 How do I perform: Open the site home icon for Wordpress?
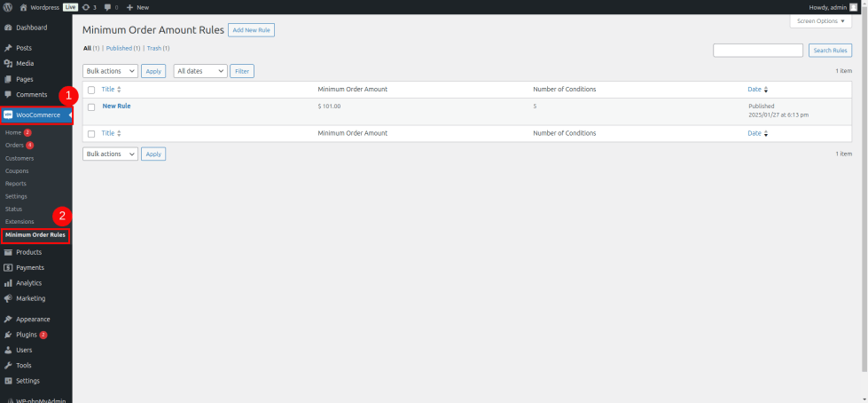click(x=23, y=7)
